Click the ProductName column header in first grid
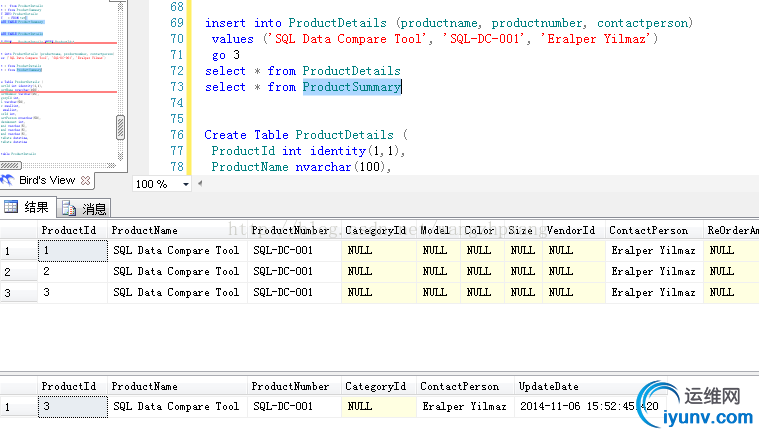Viewport: 759px width, 436px height. [177, 230]
